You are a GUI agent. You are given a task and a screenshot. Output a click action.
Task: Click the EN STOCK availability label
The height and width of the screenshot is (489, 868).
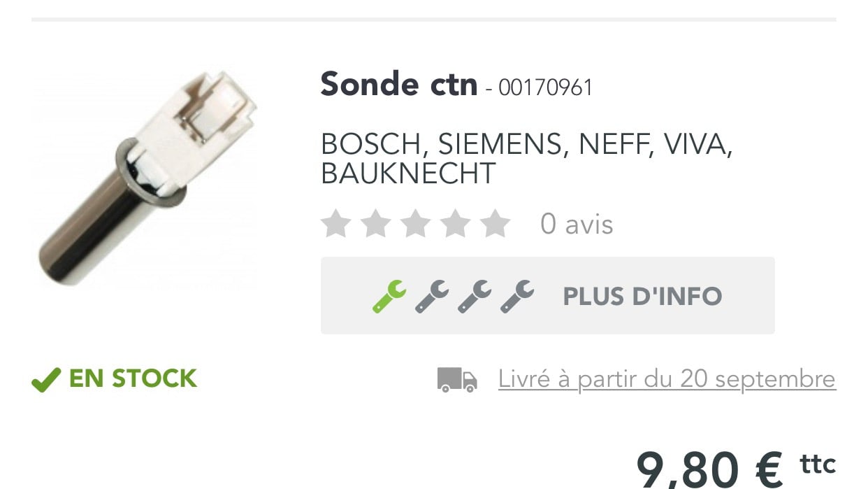coord(133,378)
